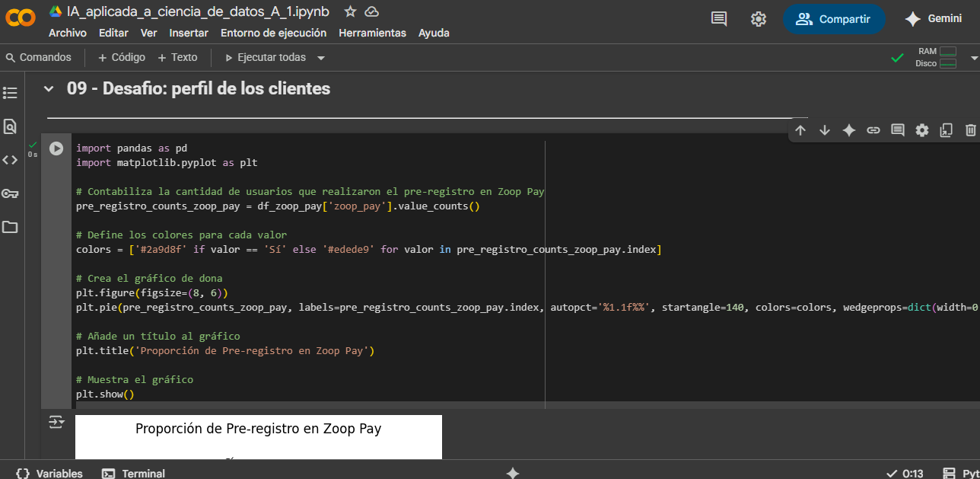980x479 pixels.
Task: Open the code snippets sidebar icon
Action: 10,160
